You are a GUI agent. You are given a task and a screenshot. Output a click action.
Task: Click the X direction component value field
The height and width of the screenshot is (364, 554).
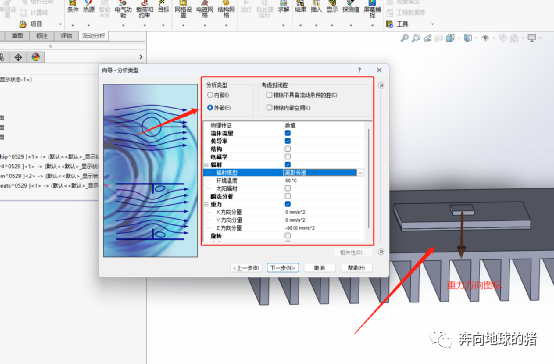(324, 212)
